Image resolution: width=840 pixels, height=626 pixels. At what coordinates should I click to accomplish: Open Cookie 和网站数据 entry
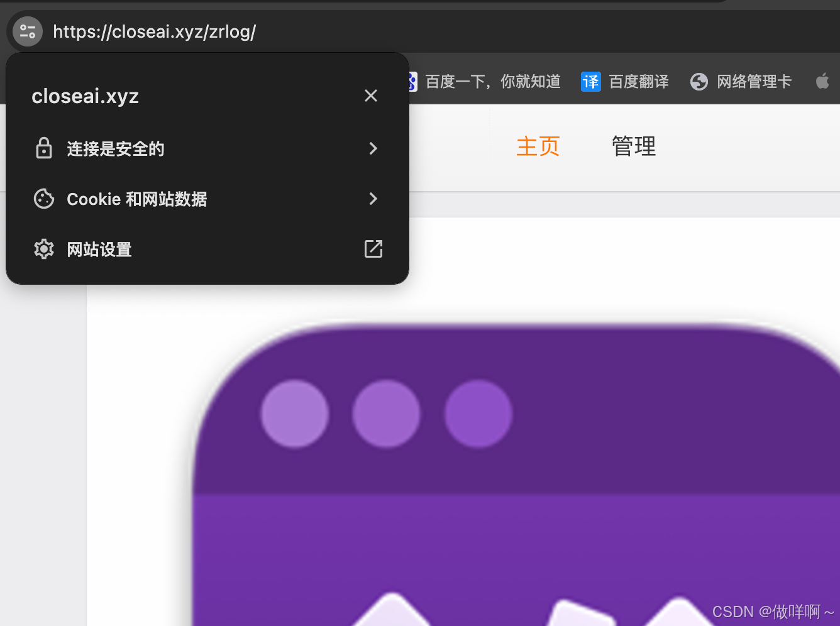(x=207, y=199)
